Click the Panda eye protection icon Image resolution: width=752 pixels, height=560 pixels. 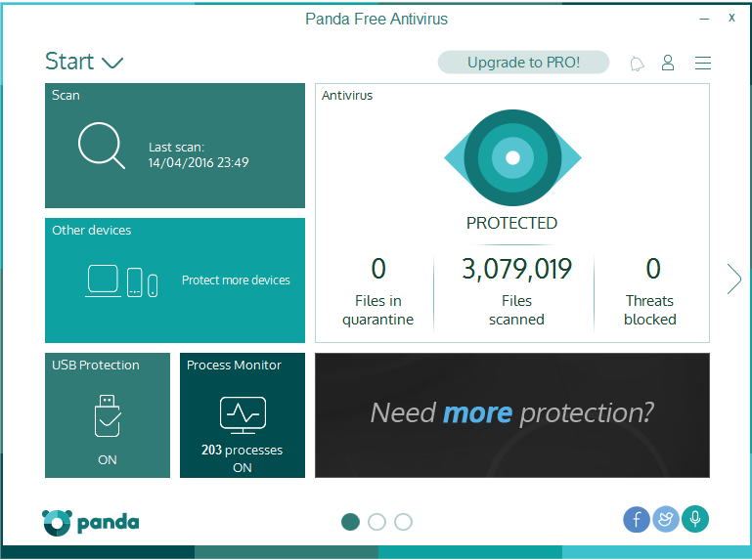point(512,156)
